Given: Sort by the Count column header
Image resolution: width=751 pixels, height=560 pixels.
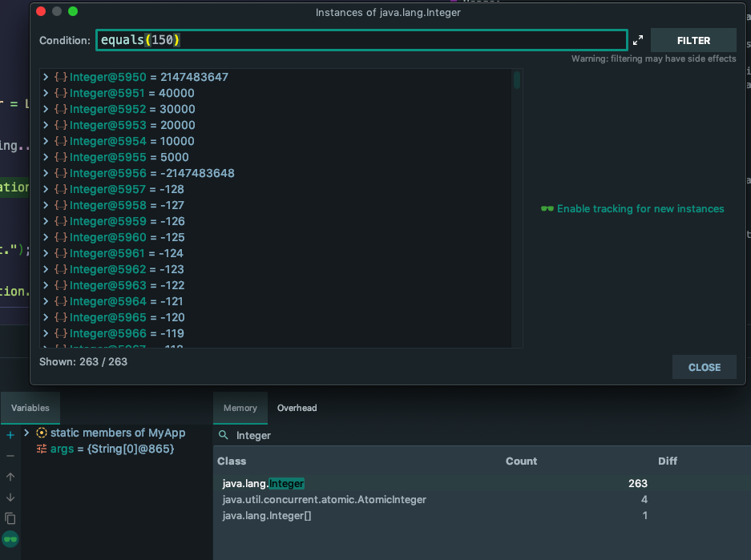Looking at the screenshot, I should [521, 461].
